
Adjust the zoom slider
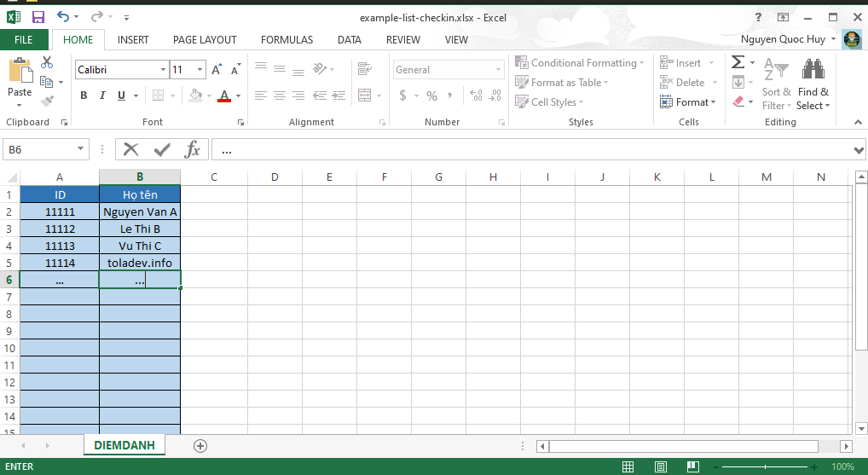(x=766, y=466)
